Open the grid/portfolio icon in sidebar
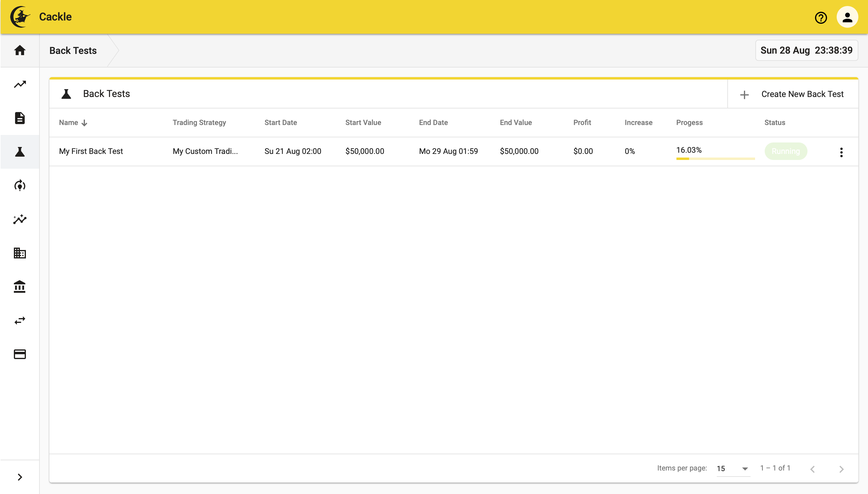 pos(20,253)
